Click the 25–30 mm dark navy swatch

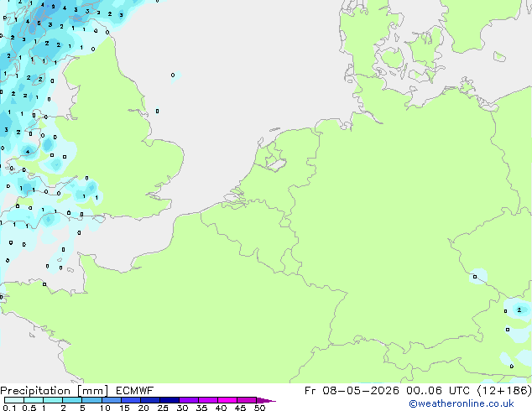(169, 400)
